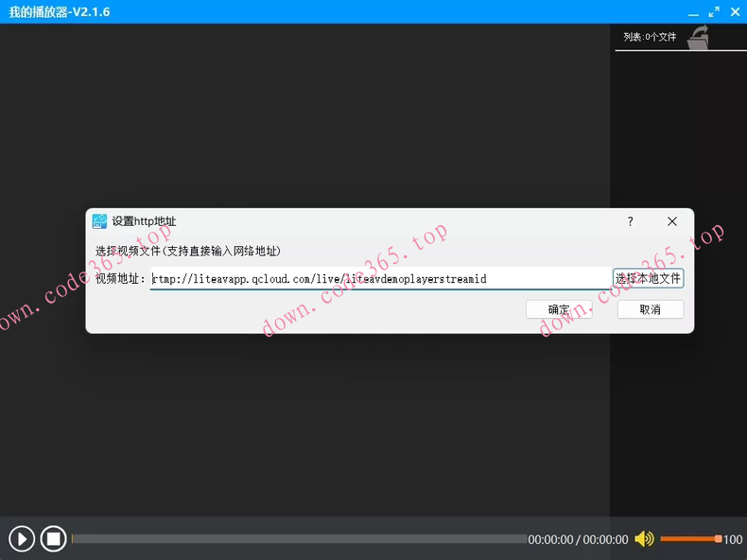The height and width of the screenshot is (560, 747).
Task: Close the 设置http地址 dialog
Action: tap(672, 221)
